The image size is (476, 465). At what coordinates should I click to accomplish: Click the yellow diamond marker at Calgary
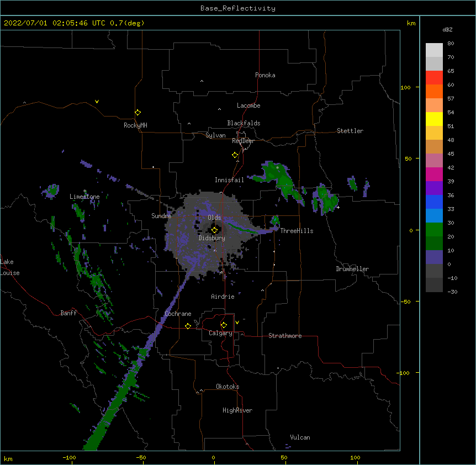(x=224, y=325)
